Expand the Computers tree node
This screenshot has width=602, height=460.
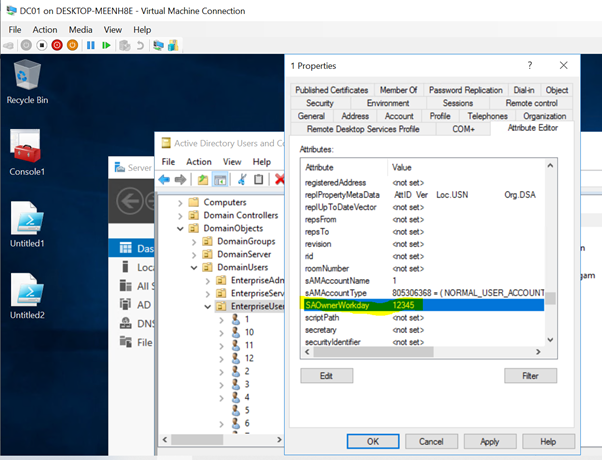[180, 203]
